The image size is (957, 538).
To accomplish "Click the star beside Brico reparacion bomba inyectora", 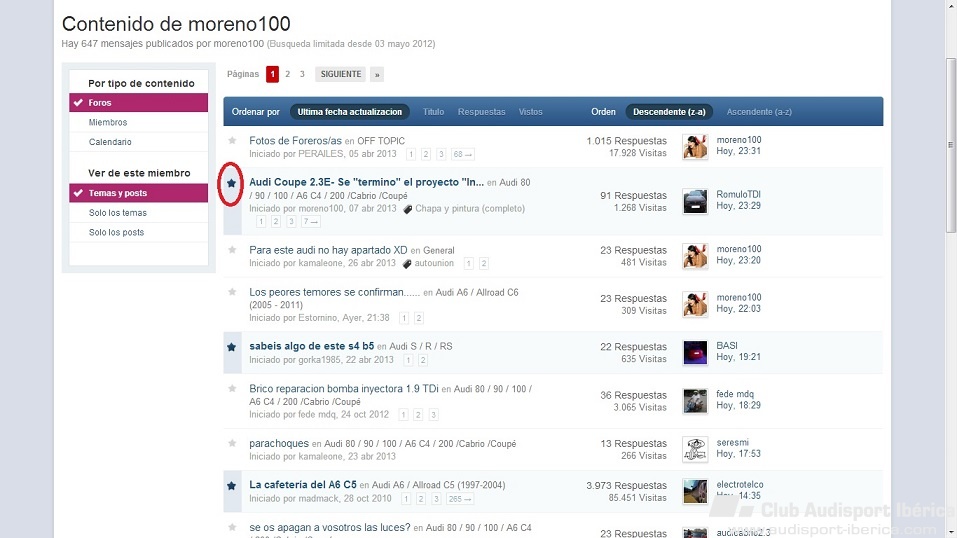I will click(232, 388).
